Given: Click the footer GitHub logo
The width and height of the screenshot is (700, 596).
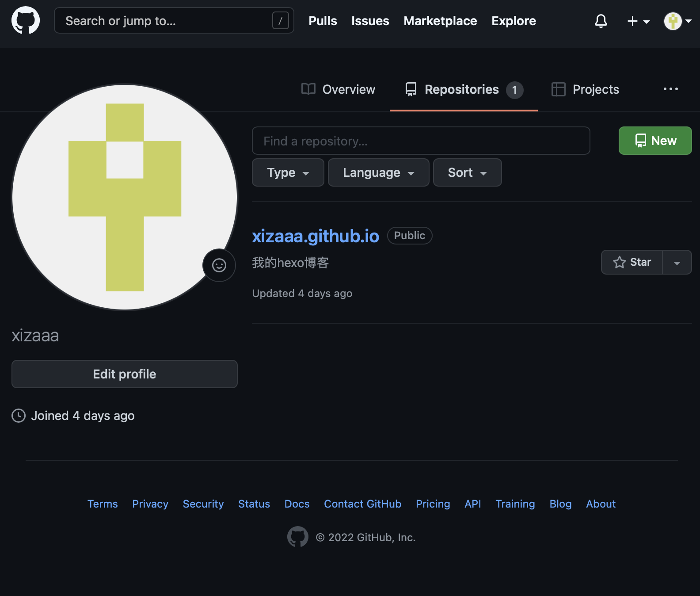Looking at the screenshot, I should tap(298, 537).
